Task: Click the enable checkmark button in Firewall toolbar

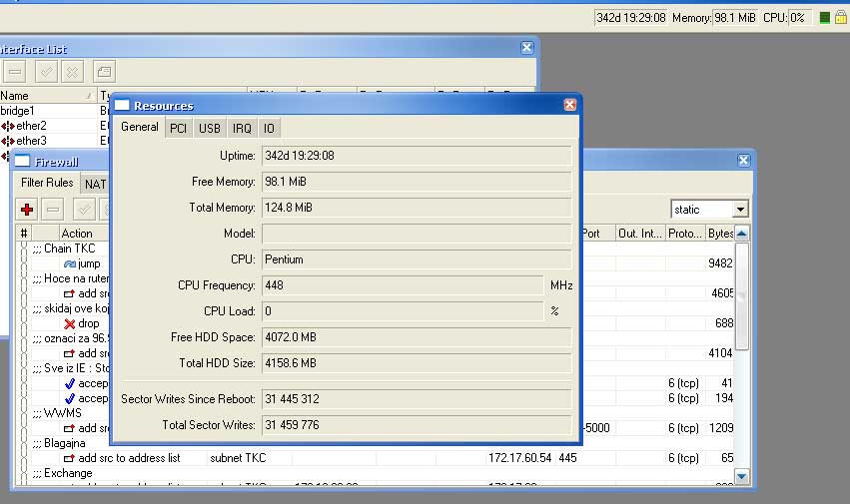Action: pos(84,210)
